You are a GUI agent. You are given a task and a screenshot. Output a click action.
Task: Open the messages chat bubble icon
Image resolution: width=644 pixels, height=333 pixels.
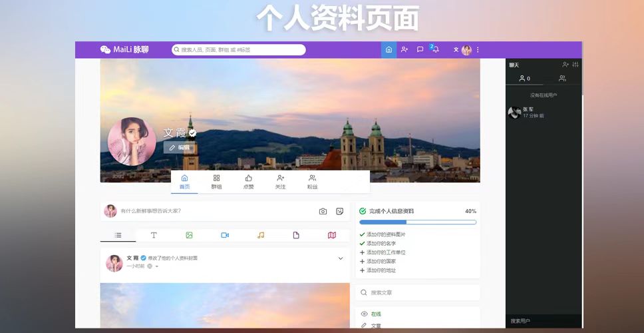[x=420, y=50]
